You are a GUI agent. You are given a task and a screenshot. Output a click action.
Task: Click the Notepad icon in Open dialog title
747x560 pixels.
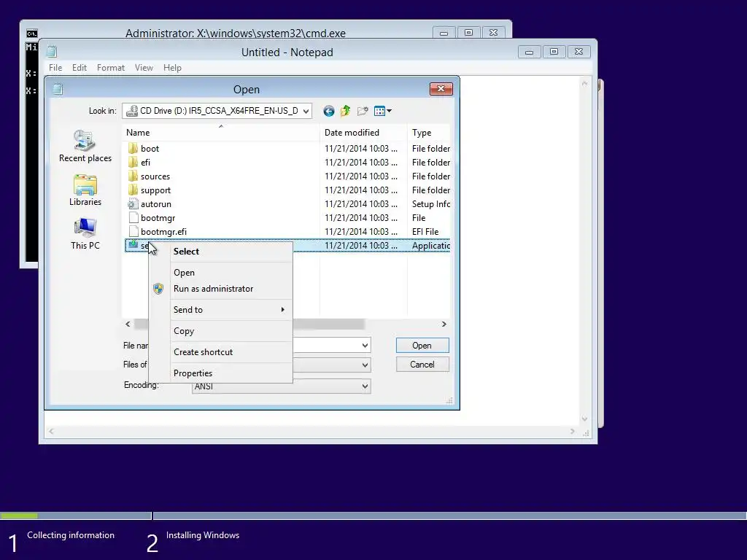click(58, 89)
